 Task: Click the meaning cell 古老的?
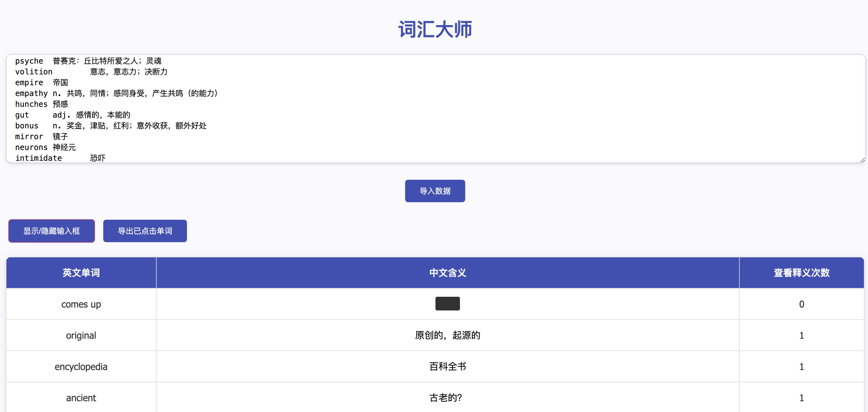click(x=445, y=398)
